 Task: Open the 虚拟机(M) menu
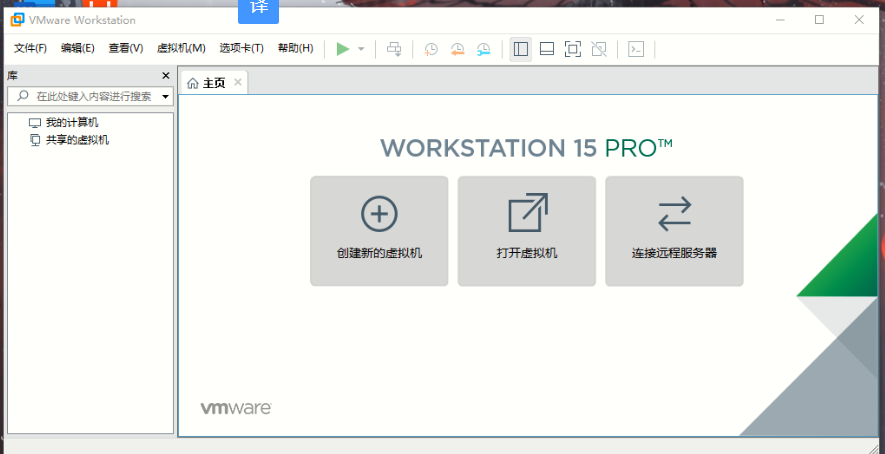tap(181, 49)
